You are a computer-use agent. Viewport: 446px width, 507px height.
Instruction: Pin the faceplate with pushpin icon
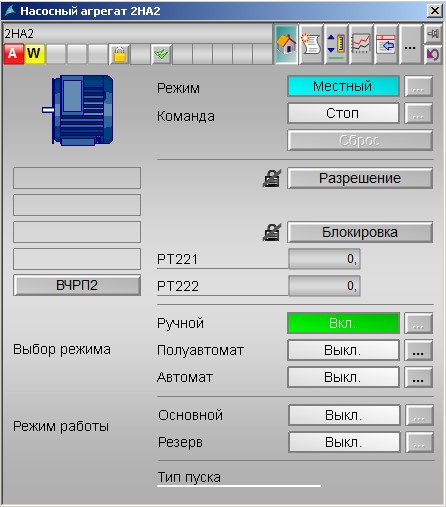[433, 34]
